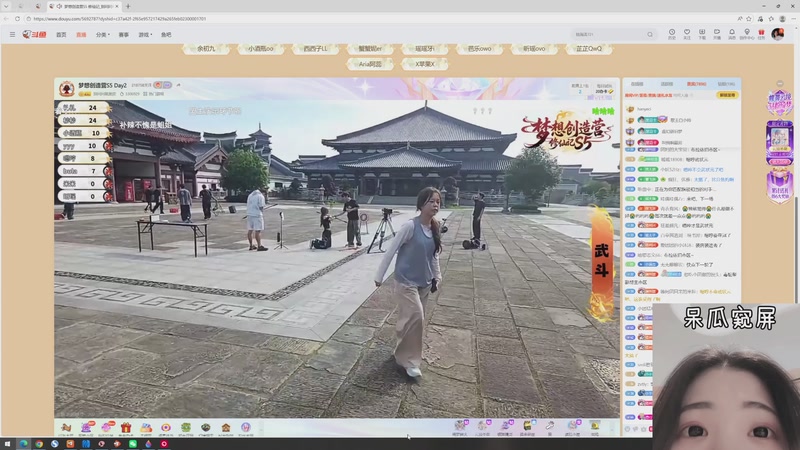Select streamer tag Aria阿蕊

pyautogui.click(x=370, y=64)
